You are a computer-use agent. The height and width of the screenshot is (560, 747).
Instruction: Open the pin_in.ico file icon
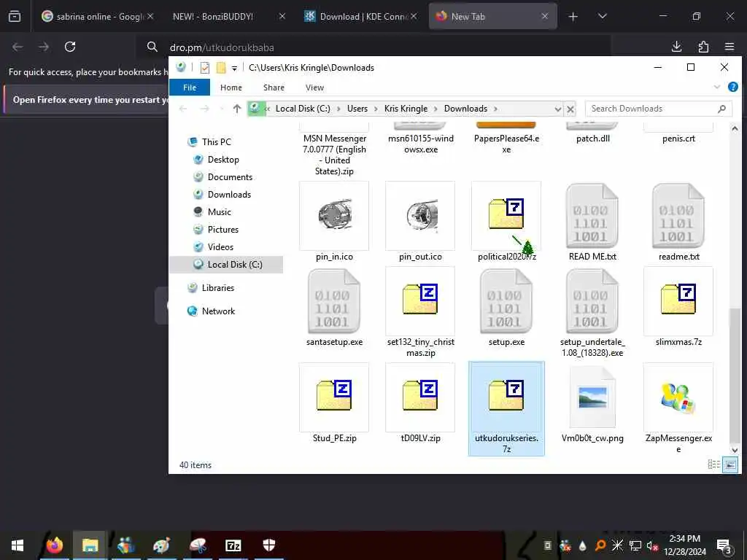pos(334,216)
